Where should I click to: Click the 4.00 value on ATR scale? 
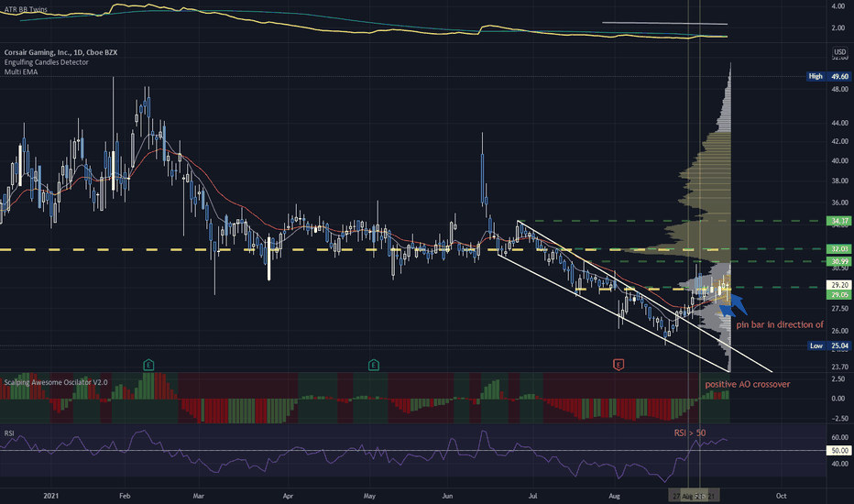838,6
